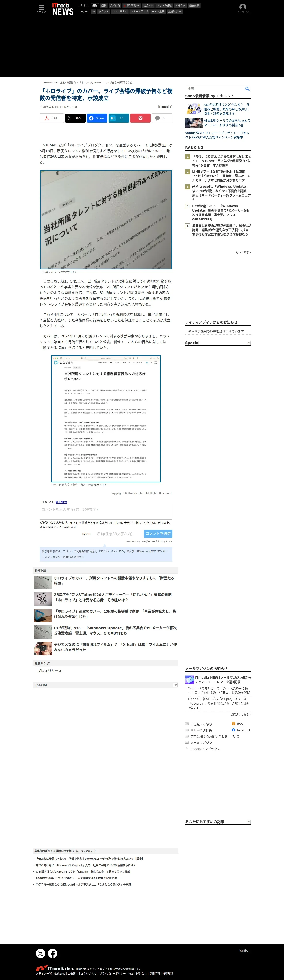Screen dimensions: 284x980
Task: Click the footer X circle icon
Action: (x=41, y=953)
